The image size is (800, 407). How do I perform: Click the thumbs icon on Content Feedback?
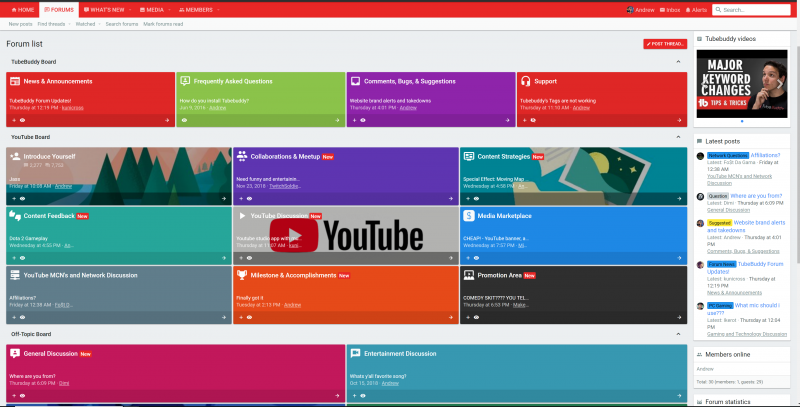15,215
